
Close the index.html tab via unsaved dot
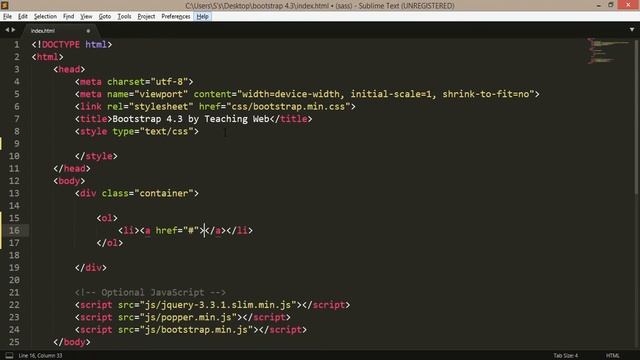[88, 31]
